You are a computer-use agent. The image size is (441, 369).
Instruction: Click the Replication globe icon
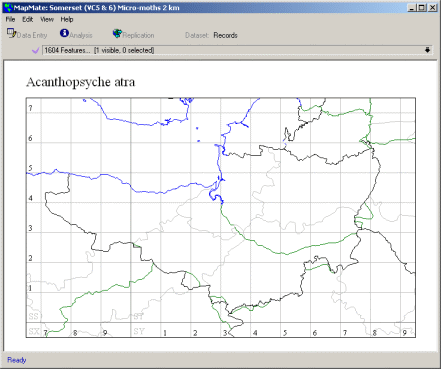click(117, 33)
